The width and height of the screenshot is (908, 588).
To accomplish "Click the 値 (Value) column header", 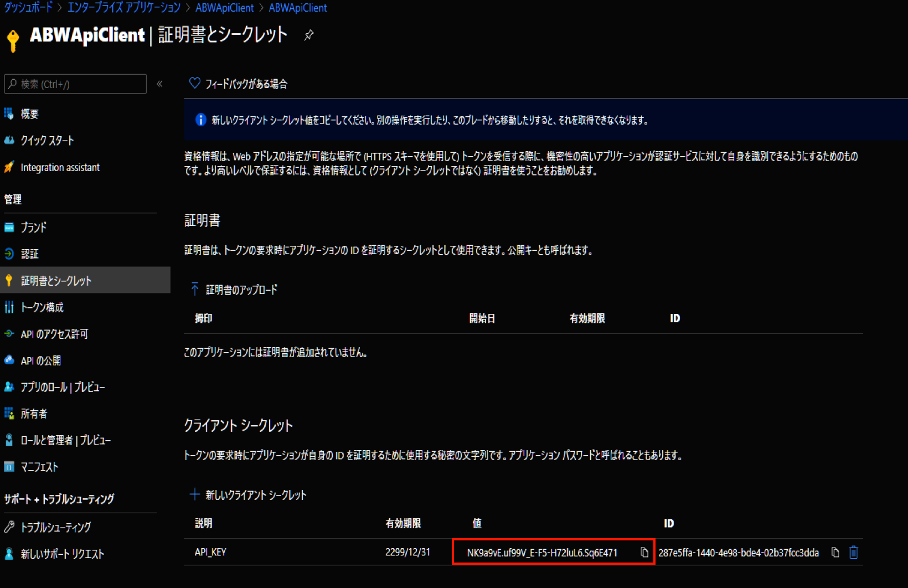I will (477, 523).
